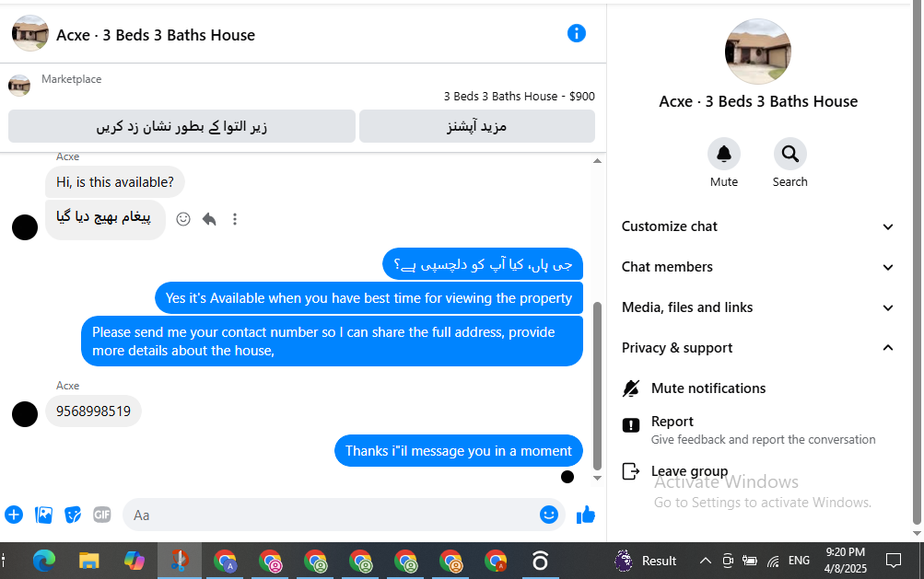
Task: Choose a sticker using the sticker icon
Action: click(x=73, y=515)
